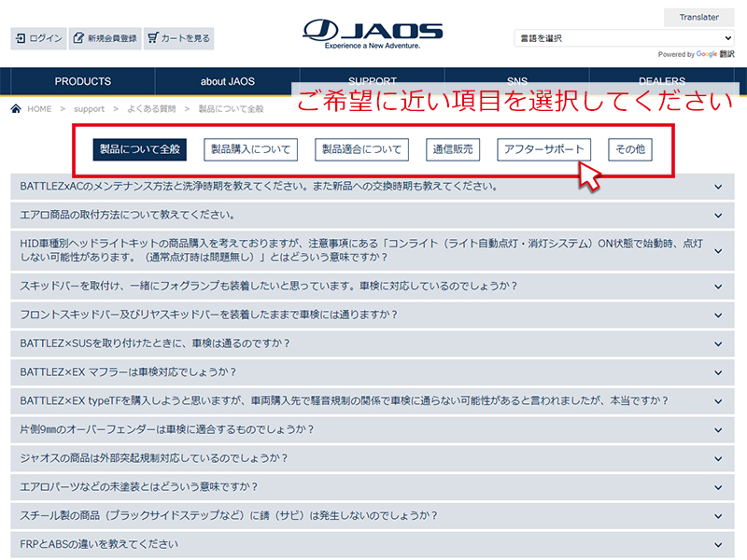Select the 製品について全般 category tab
The image size is (747, 560).
[x=139, y=149]
